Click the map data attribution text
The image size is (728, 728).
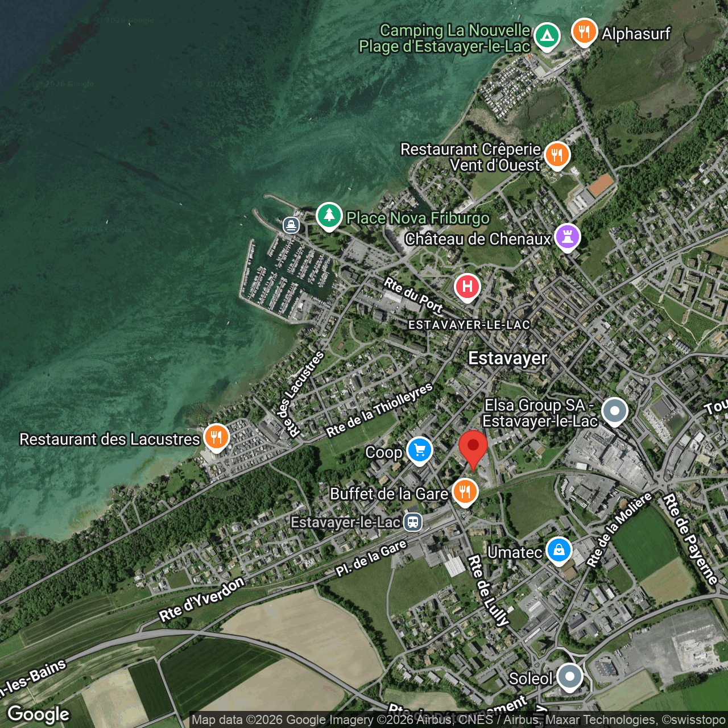[x=458, y=720]
